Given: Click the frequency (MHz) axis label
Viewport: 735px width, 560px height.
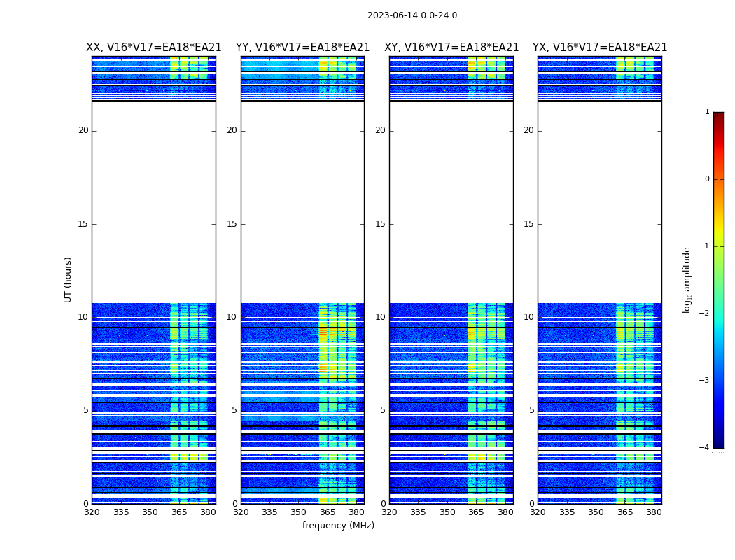Looking at the screenshot, I should [x=338, y=526].
